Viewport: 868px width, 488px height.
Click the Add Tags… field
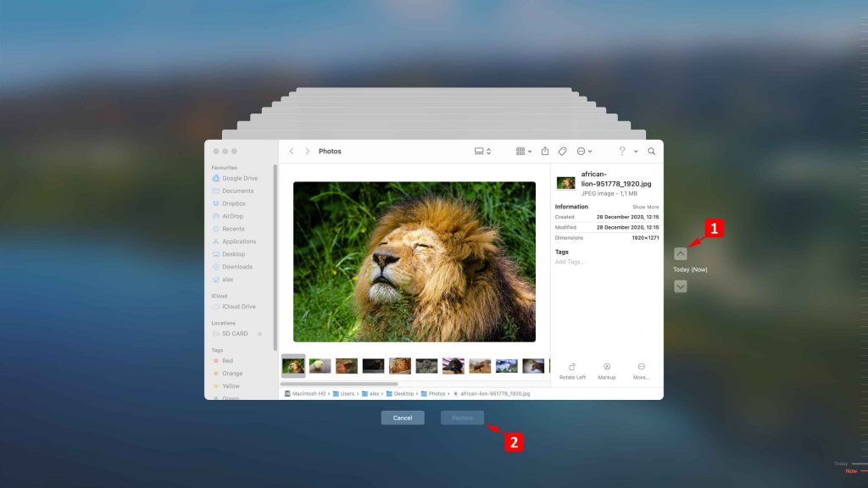pos(570,262)
